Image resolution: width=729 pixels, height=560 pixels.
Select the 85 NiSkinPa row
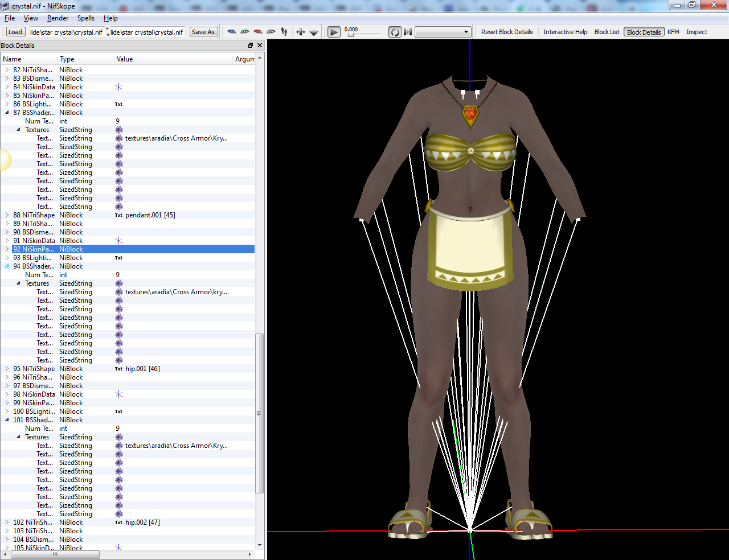click(128, 96)
